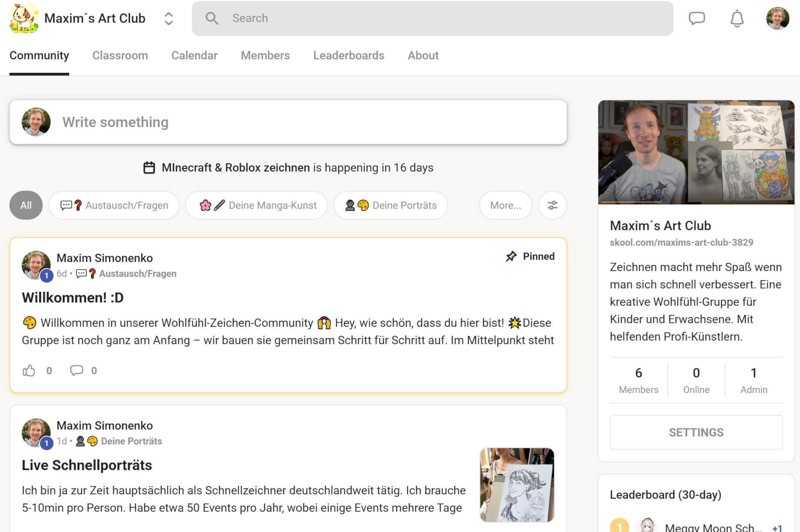This screenshot has height=532, width=800.
Task: Open Maxim Simonenko name on pinned post
Action: 105,258
